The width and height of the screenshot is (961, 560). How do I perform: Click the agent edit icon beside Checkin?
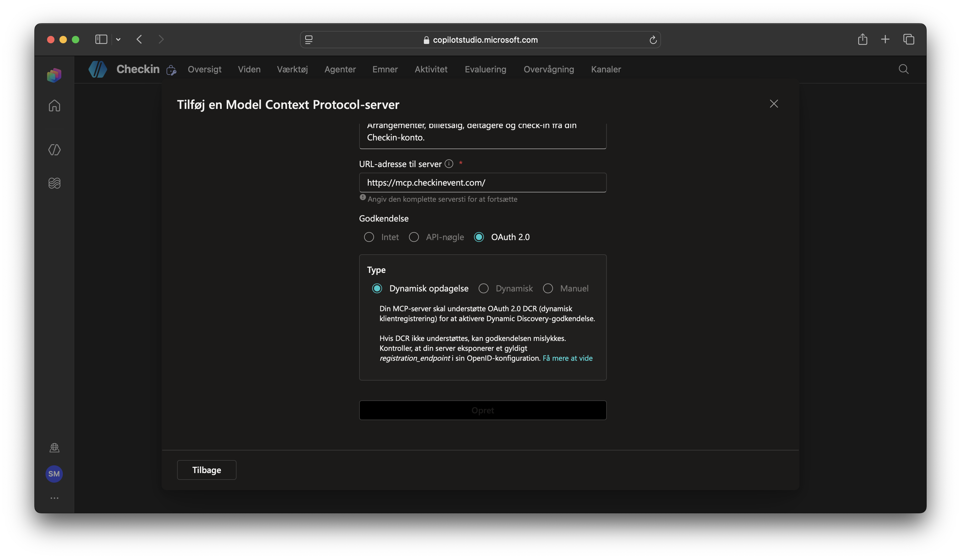(x=171, y=70)
